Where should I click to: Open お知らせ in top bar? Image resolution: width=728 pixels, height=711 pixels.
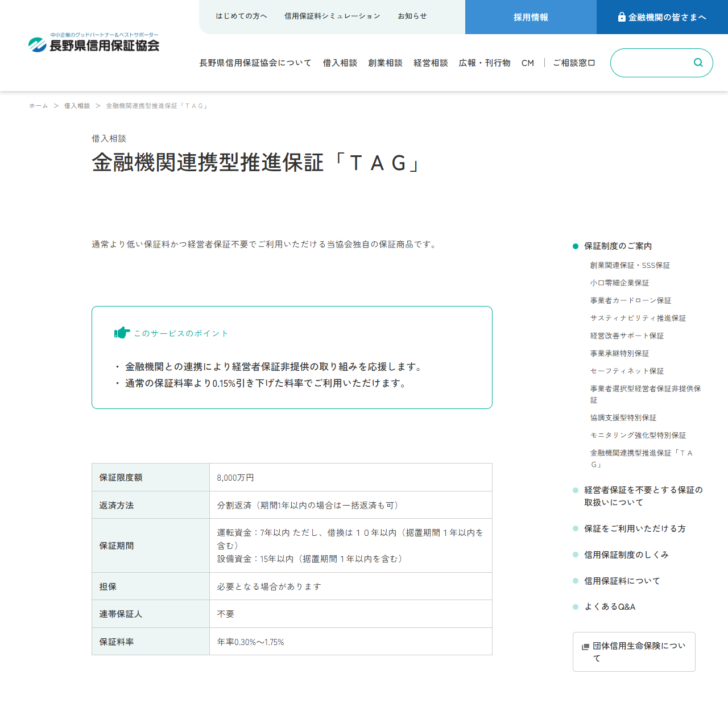pyautogui.click(x=412, y=16)
